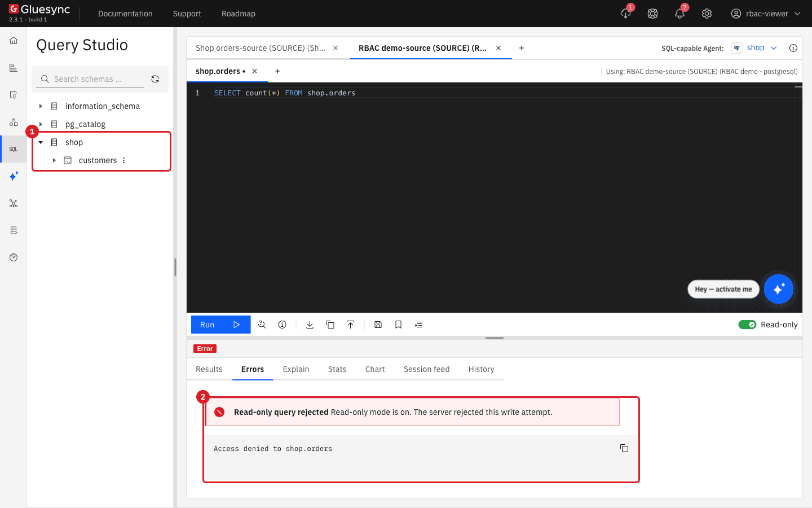
Task: Open the Home page from sidebar
Action: tap(14, 41)
